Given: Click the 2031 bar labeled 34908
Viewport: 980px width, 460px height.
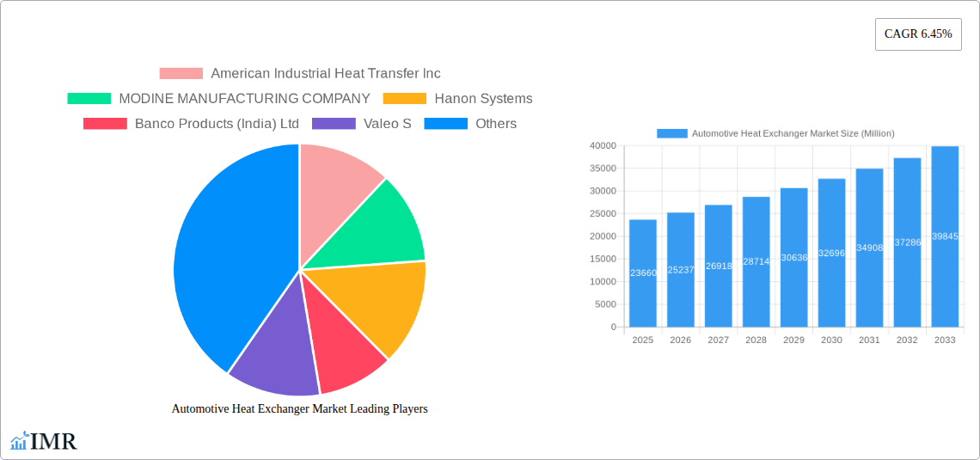Looking at the screenshot, I should pyautogui.click(x=869, y=248).
